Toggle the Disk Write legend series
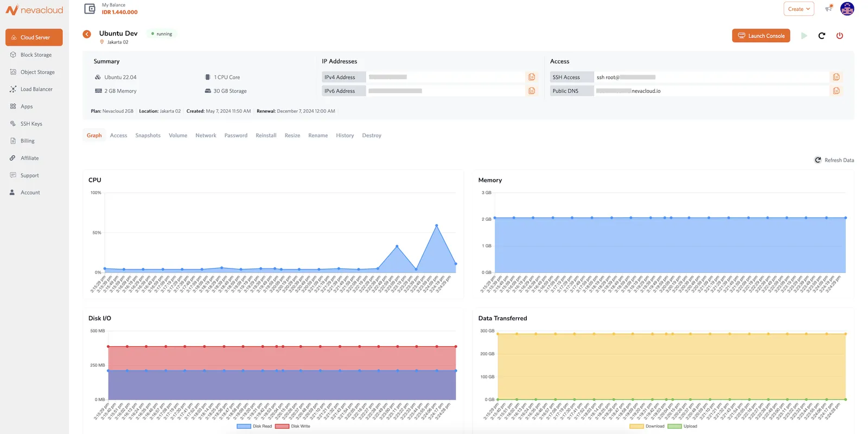The height and width of the screenshot is (434, 868). (x=293, y=426)
